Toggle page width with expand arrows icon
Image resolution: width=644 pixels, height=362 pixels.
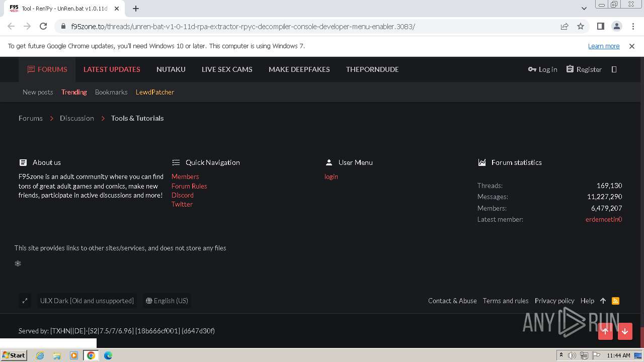[x=25, y=301]
